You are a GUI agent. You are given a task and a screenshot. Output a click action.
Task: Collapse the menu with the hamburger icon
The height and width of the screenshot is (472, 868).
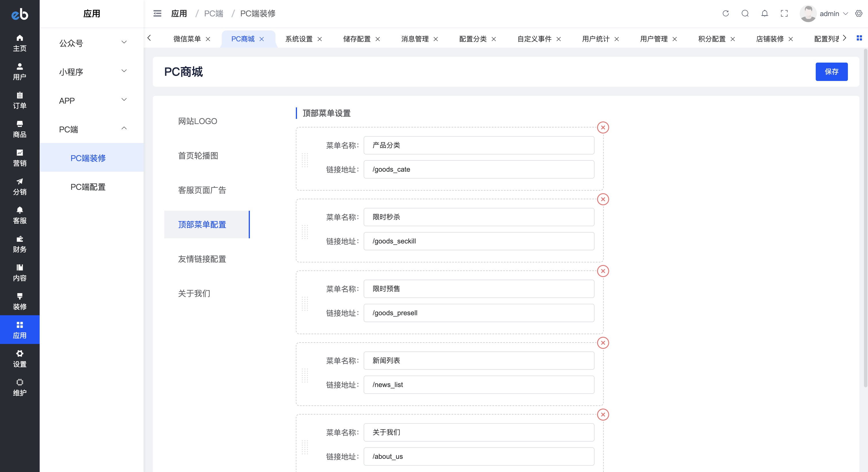(x=157, y=13)
